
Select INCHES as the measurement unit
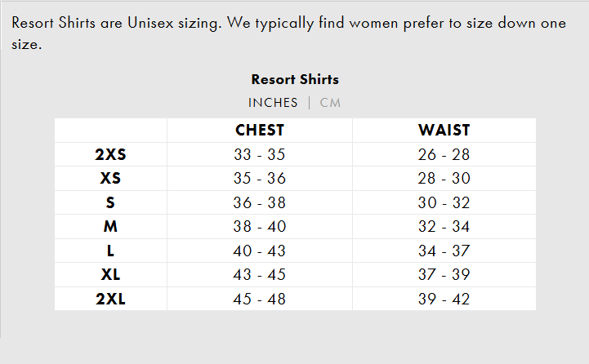tap(273, 103)
